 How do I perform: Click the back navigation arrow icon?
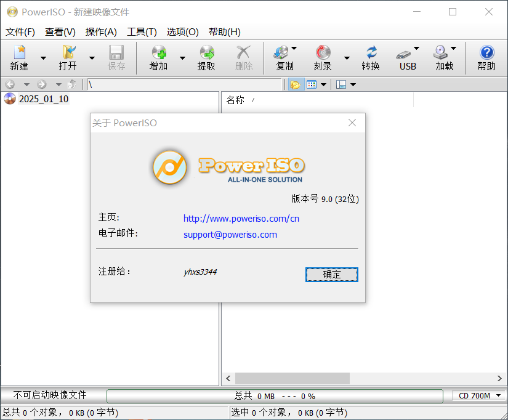point(10,84)
